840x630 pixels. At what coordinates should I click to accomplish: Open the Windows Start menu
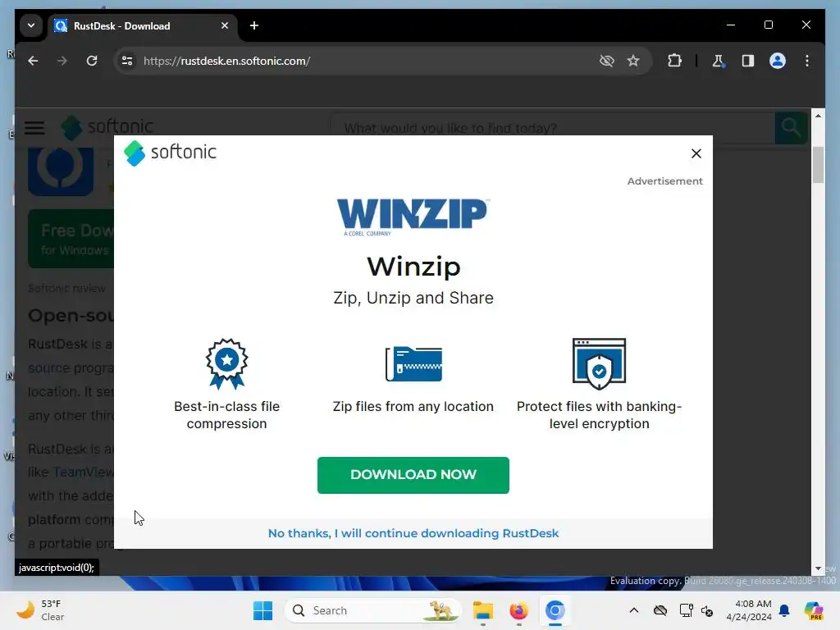point(262,610)
